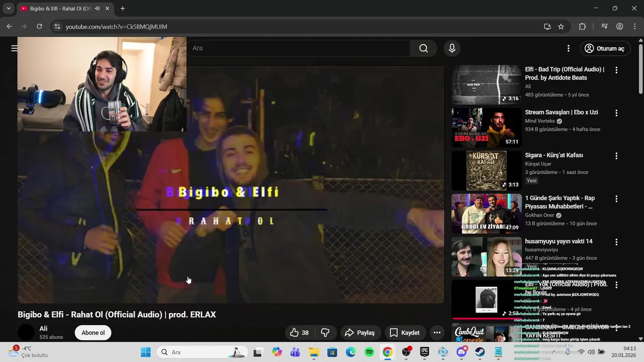Open Chrome profile avatar icon
The image size is (644, 362).
(x=620, y=27)
